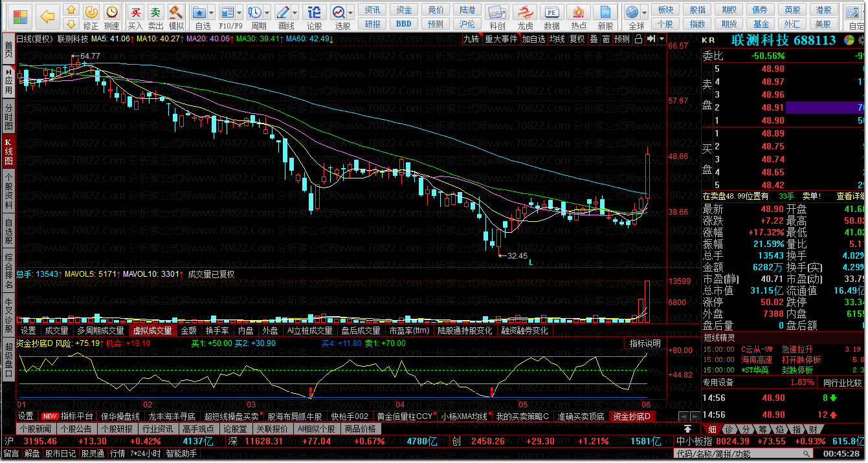Image resolution: width=868 pixels, height=463 pixels.
Task: Open the 自选 watchlist folder icon
Action: point(200,12)
